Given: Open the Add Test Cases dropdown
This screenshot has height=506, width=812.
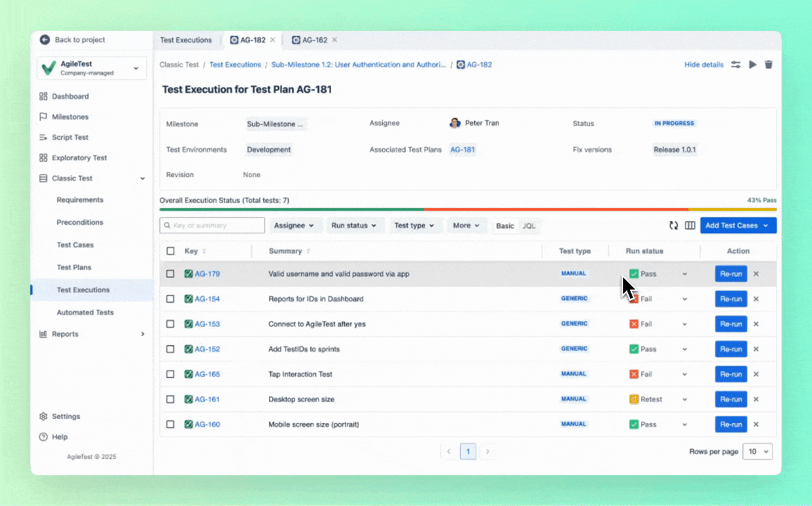Looking at the screenshot, I should tap(738, 226).
